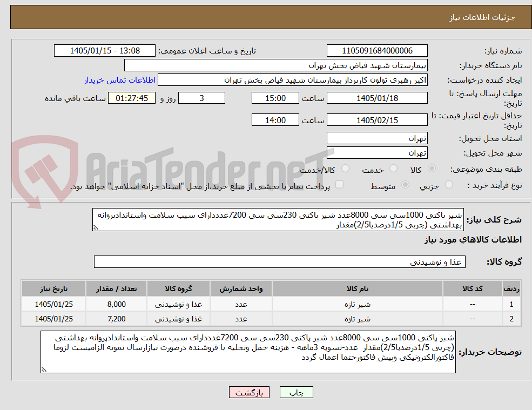Click row number 1 cell
This screenshot has width=532, height=410.
[511, 304]
